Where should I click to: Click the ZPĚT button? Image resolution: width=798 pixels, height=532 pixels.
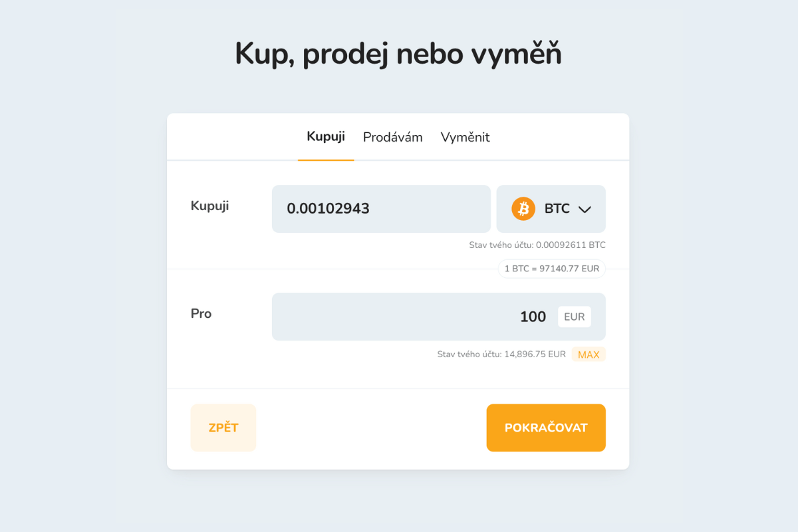click(x=223, y=428)
